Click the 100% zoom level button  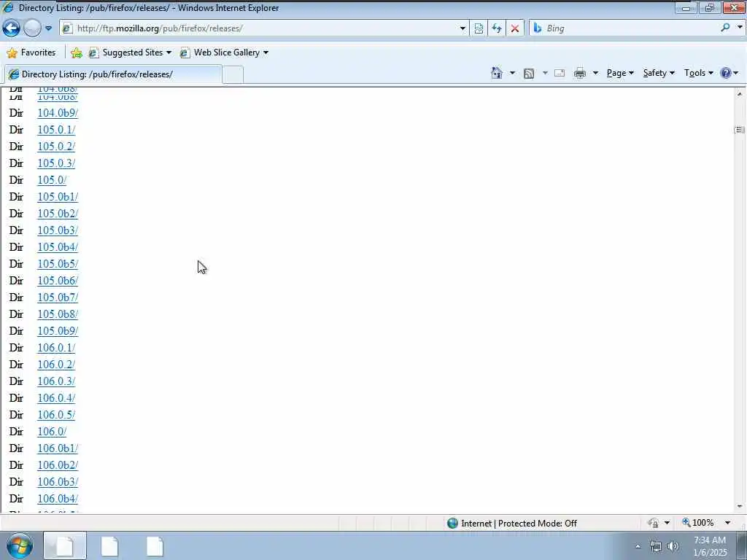[x=698, y=523]
